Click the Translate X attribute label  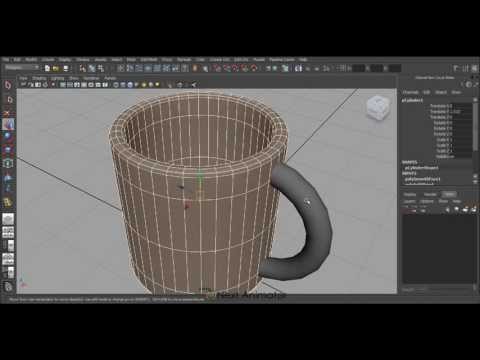coord(441,106)
